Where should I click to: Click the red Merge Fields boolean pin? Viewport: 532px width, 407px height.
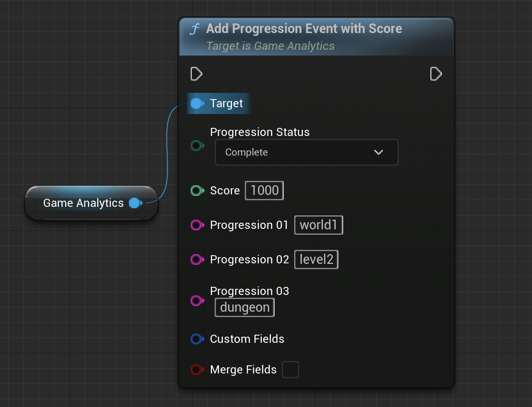pyautogui.click(x=197, y=370)
